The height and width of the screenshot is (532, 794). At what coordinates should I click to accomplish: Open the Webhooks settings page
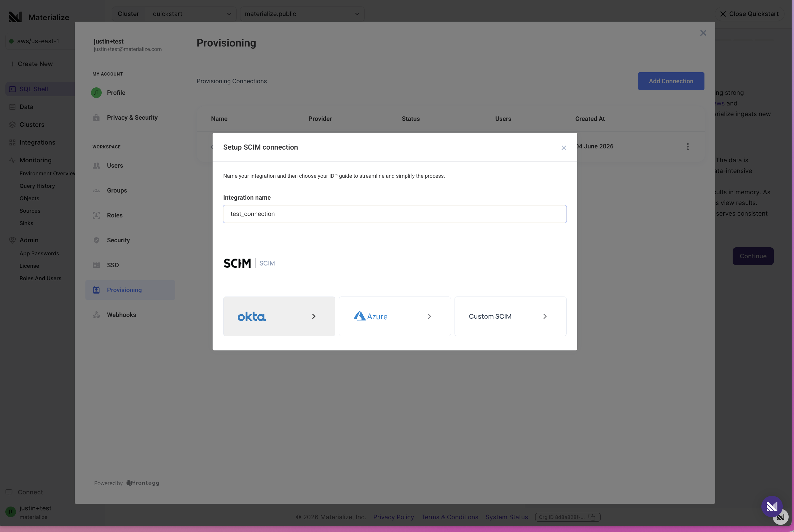(130, 315)
